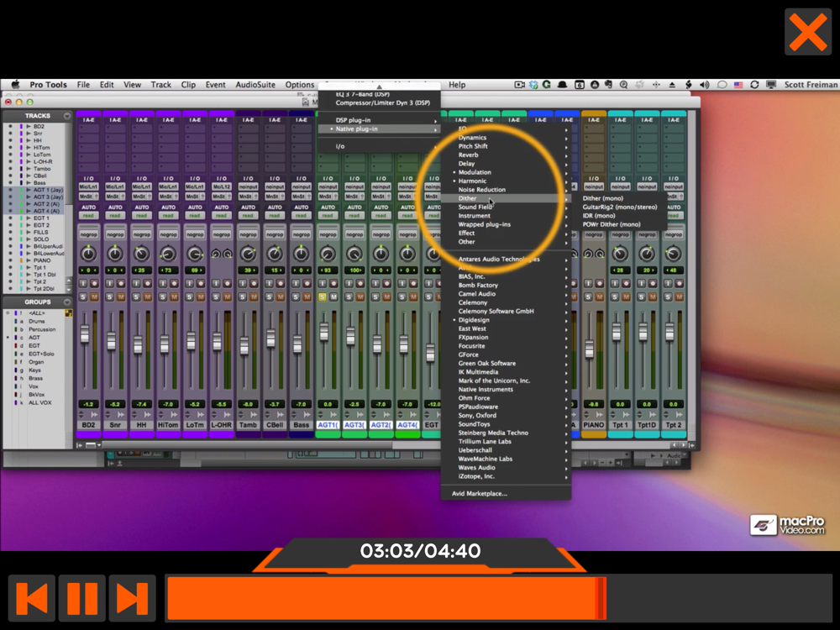
Task: Pause the video playback
Action: click(x=82, y=598)
